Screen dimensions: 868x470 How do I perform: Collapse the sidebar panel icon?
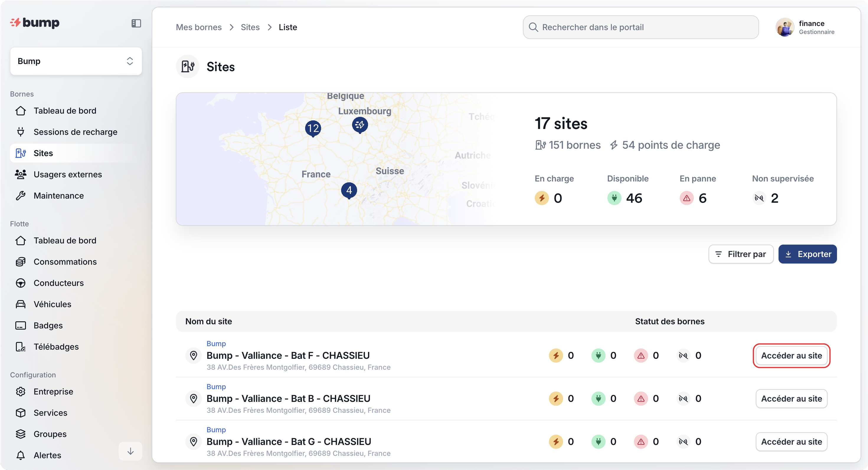pyautogui.click(x=136, y=23)
